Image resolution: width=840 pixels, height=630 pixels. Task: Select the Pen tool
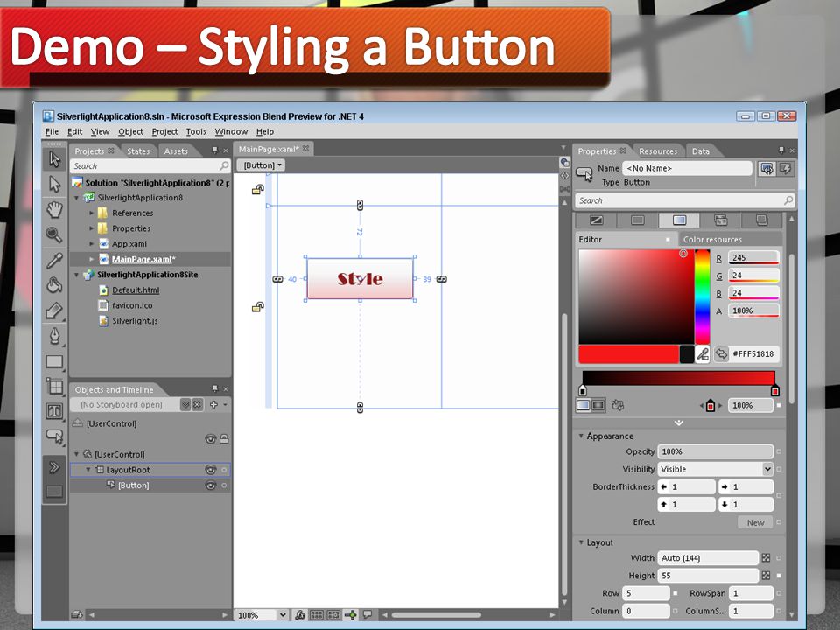[x=54, y=336]
